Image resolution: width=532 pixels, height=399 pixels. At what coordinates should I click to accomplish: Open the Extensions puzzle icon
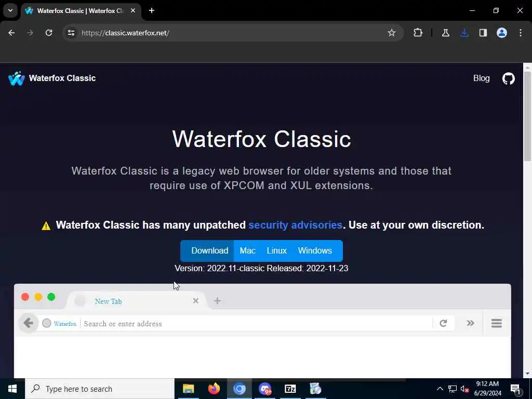click(x=418, y=33)
